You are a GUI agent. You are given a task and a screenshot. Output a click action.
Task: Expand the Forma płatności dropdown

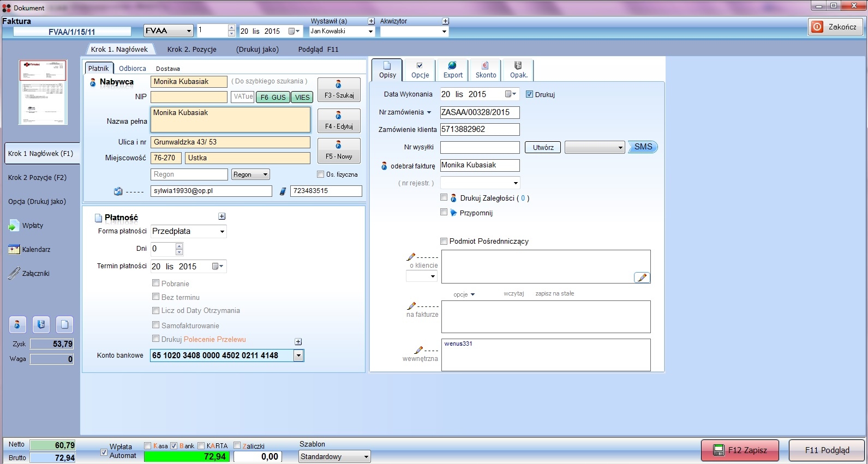pyautogui.click(x=222, y=232)
